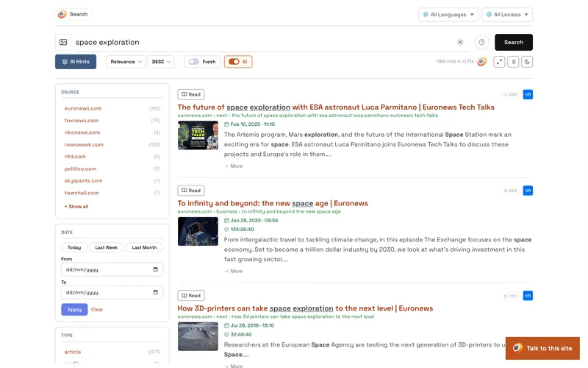Viewport: 588px width, 368px height.
Task: Filter by ntd.com source
Action: (x=75, y=157)
